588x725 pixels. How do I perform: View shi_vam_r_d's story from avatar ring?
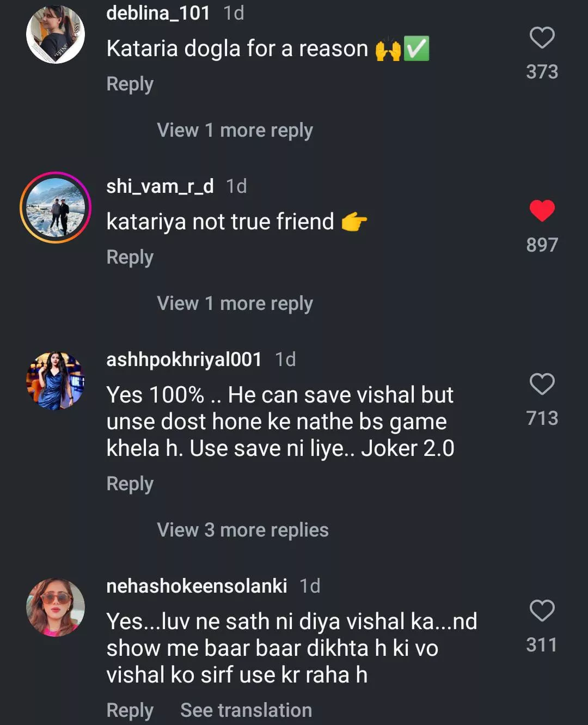tap(56, 208)
